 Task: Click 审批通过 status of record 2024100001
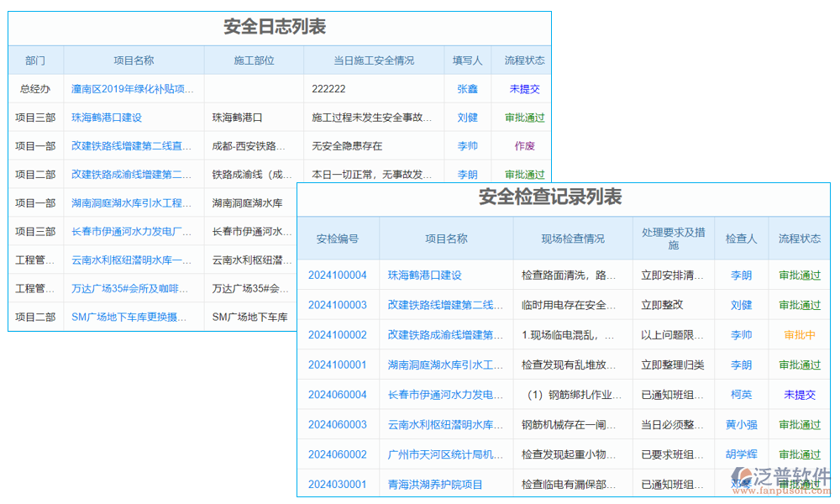(x=799, y=365)
